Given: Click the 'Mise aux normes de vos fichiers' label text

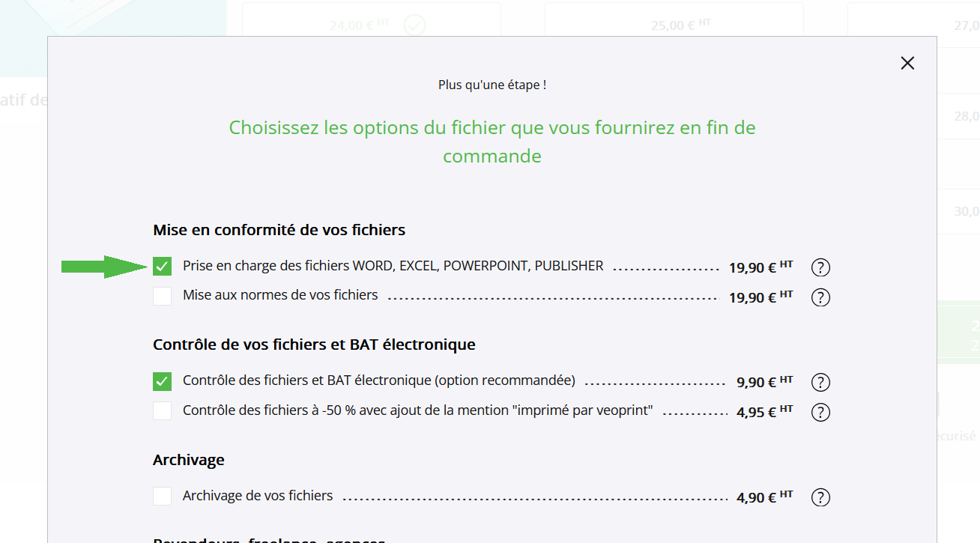Looking at the screenshot, I should [x=280, y=295].
